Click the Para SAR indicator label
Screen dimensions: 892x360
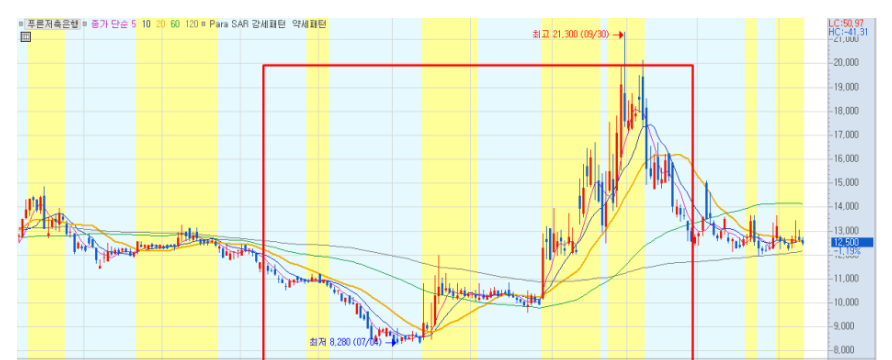(228, 24)
